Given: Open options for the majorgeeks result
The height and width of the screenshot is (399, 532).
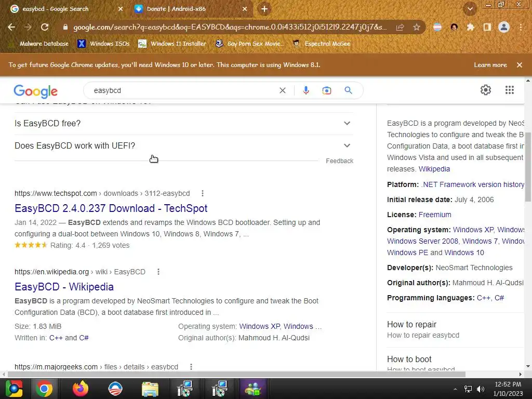Looking at the screenshot, I should pos(191,367).
